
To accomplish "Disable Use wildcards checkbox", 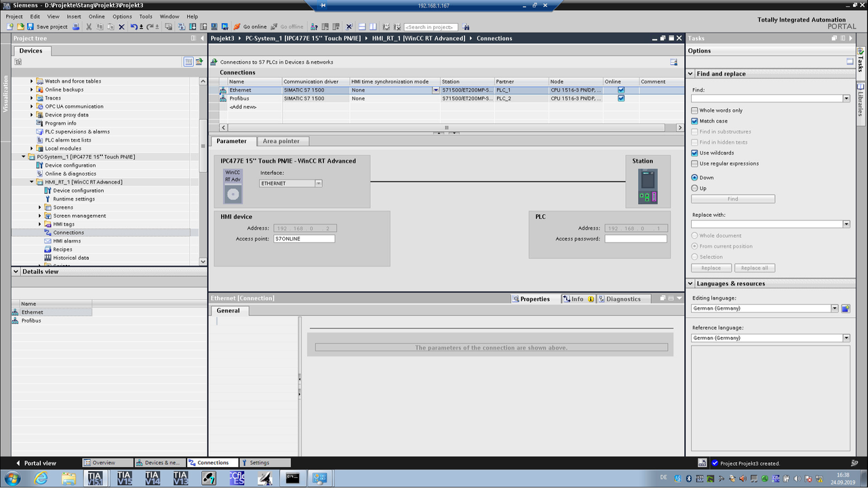I will (694, 152).
